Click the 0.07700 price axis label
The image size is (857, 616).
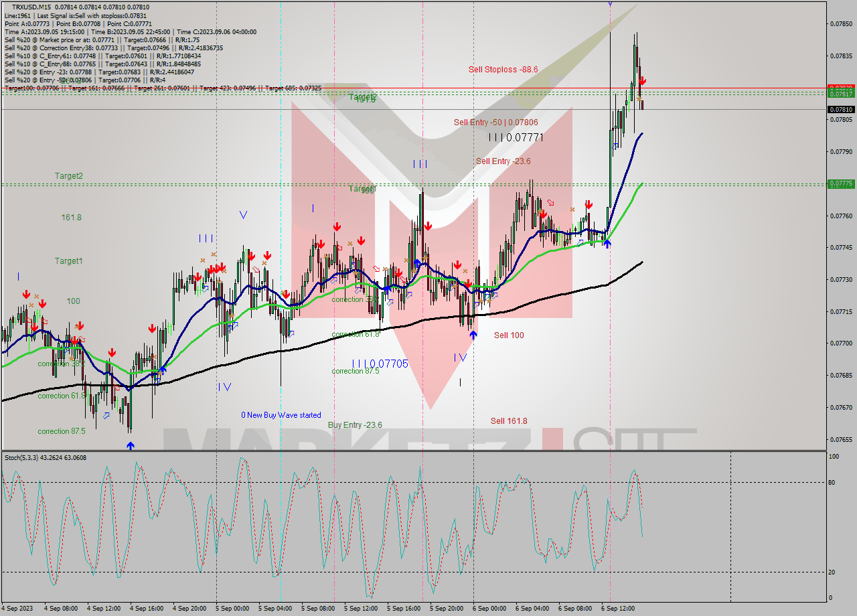pos(841,343)
